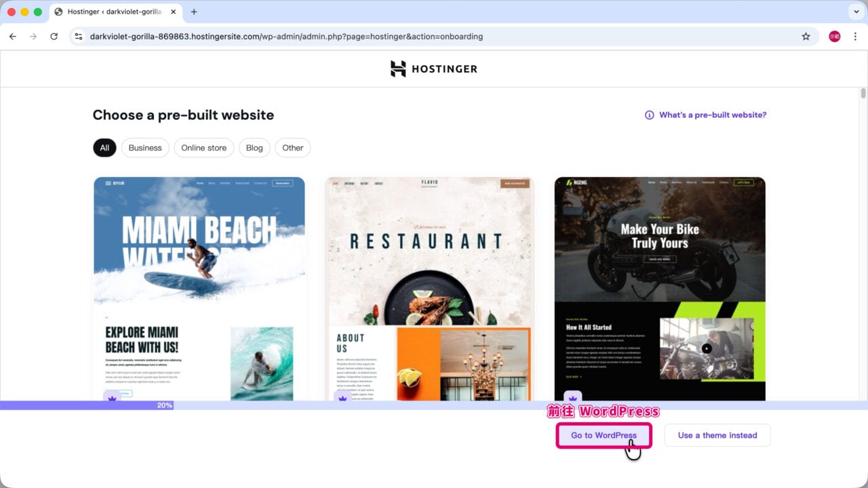This screenshot has width=868, height=488.
Task: Bookmark this page with star icon
Action: point(806,37)
